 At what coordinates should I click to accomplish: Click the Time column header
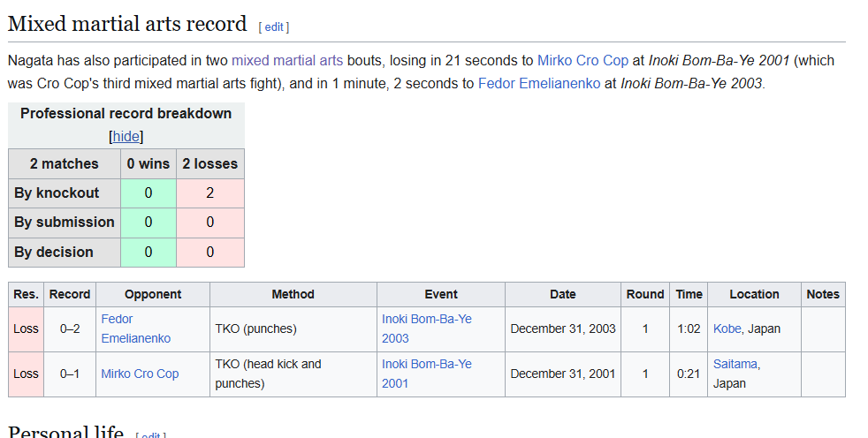689,294
